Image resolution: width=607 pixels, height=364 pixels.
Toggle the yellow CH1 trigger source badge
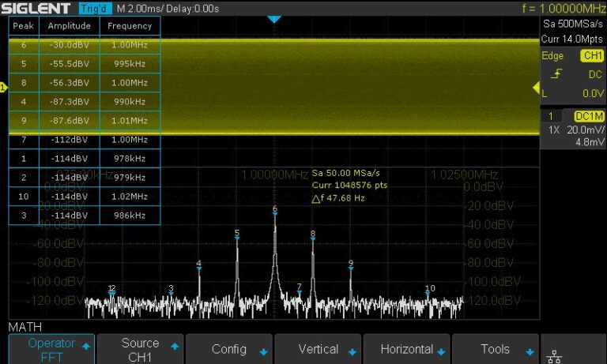click(591, 56)
